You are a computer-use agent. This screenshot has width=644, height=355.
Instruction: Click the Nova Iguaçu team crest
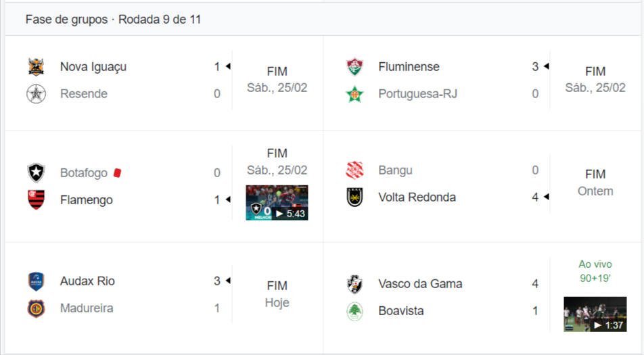tap(36, 67)
